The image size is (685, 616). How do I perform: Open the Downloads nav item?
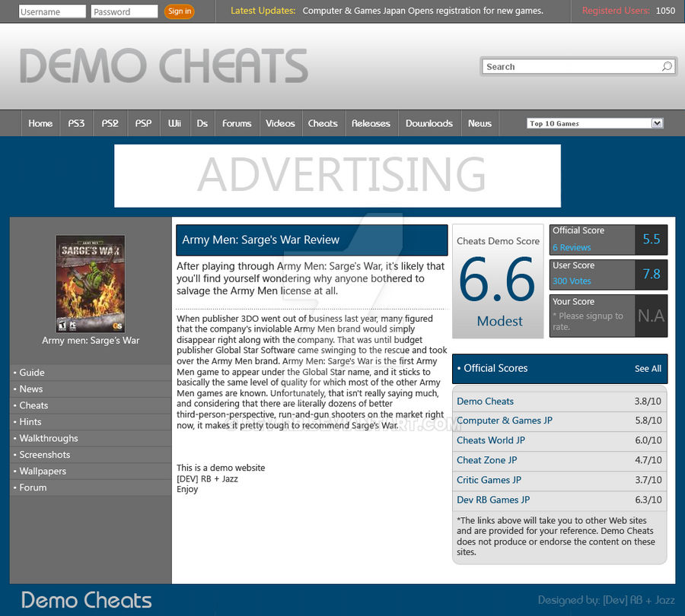(x=429, y=123)
